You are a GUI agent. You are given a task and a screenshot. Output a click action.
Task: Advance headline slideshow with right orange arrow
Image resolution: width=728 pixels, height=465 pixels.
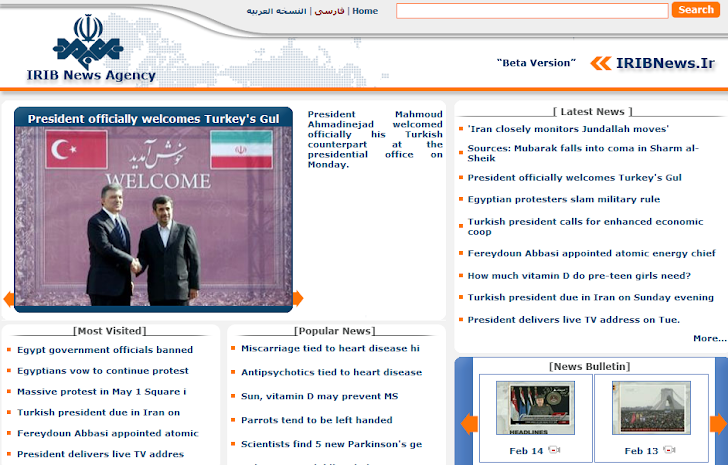coord(298,298)
